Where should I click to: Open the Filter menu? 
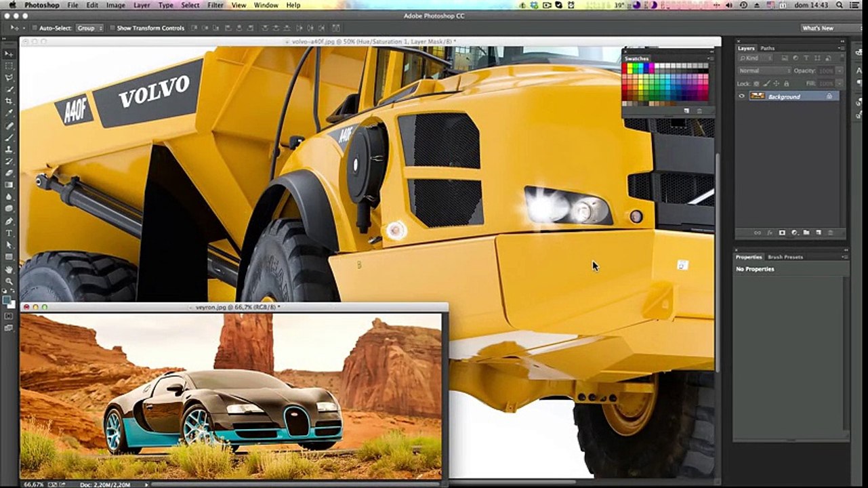click(215, 5)
